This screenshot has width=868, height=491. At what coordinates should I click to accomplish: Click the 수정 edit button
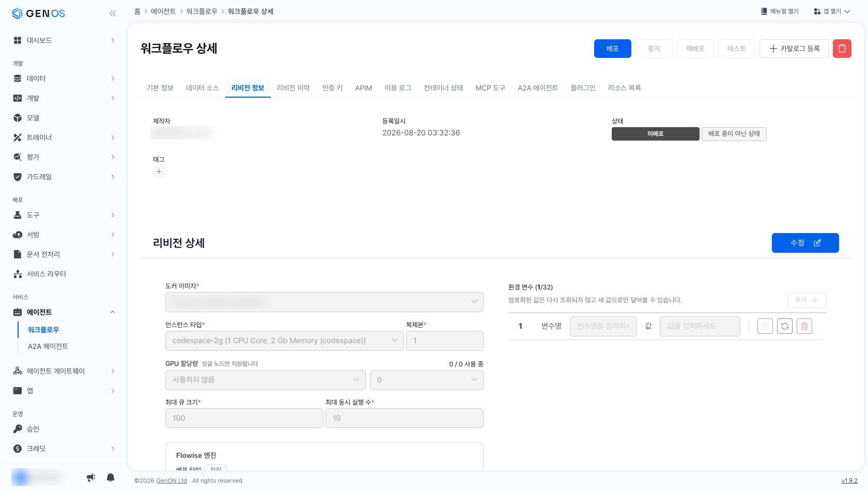[x=805, y=243]
